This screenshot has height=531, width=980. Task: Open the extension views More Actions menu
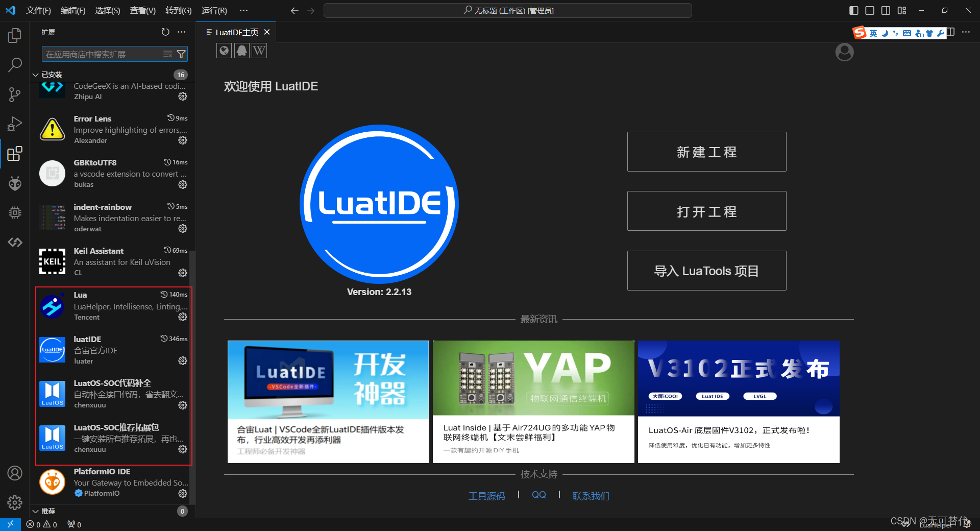(181, 32)
